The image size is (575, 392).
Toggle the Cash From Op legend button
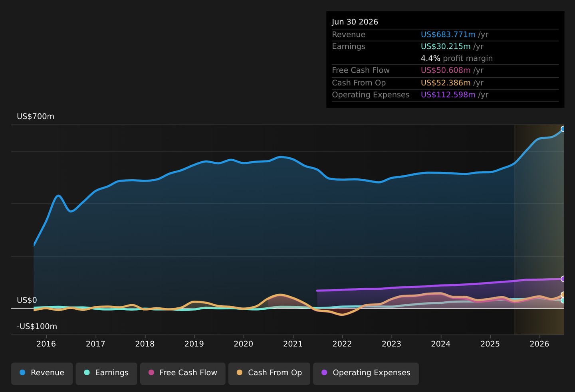tap(269, 374)
